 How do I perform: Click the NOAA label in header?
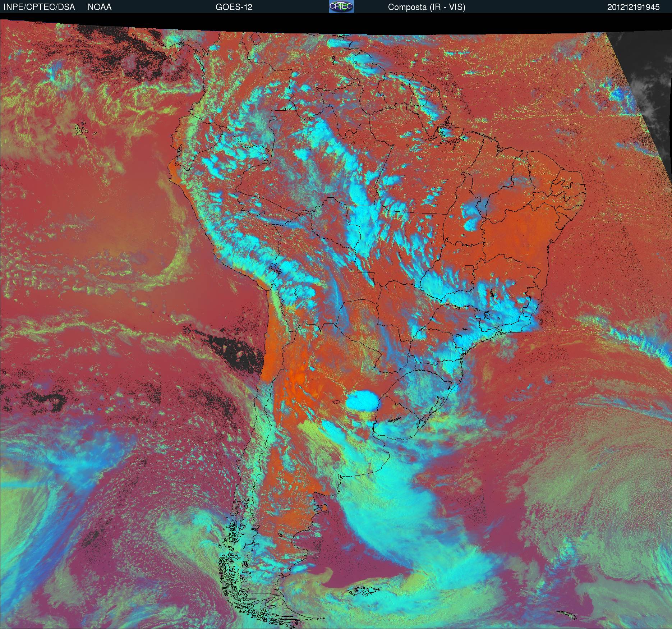click(100, 7)
